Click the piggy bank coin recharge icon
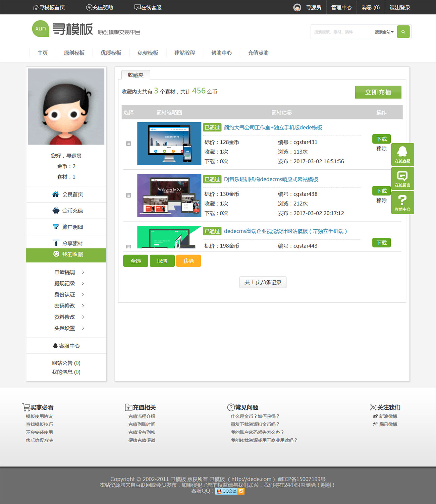Image resolution: width=436 pixels, height=504 pixels. [x=56, y=211]
